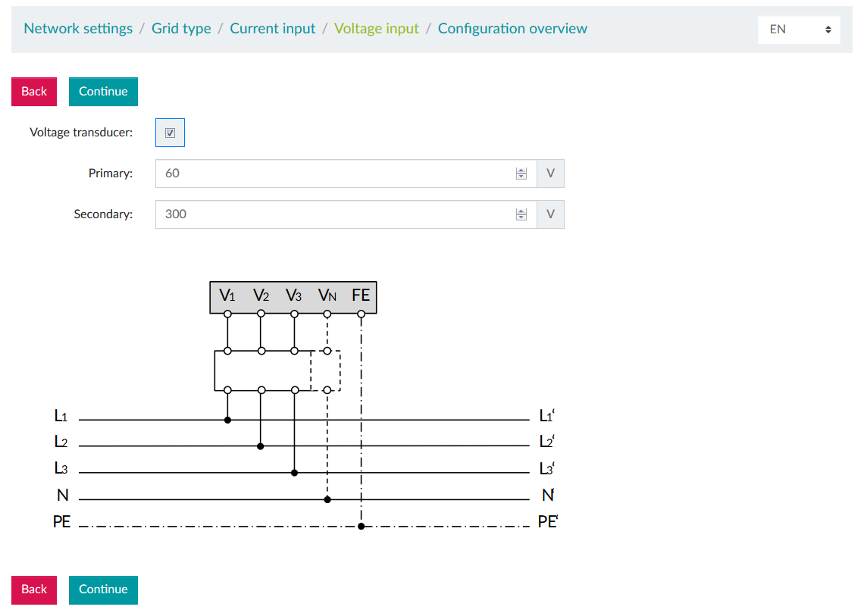Click the V1 terminal on the wiring diagram
This screenshot has width=864, height=616.
coord(227,295)
